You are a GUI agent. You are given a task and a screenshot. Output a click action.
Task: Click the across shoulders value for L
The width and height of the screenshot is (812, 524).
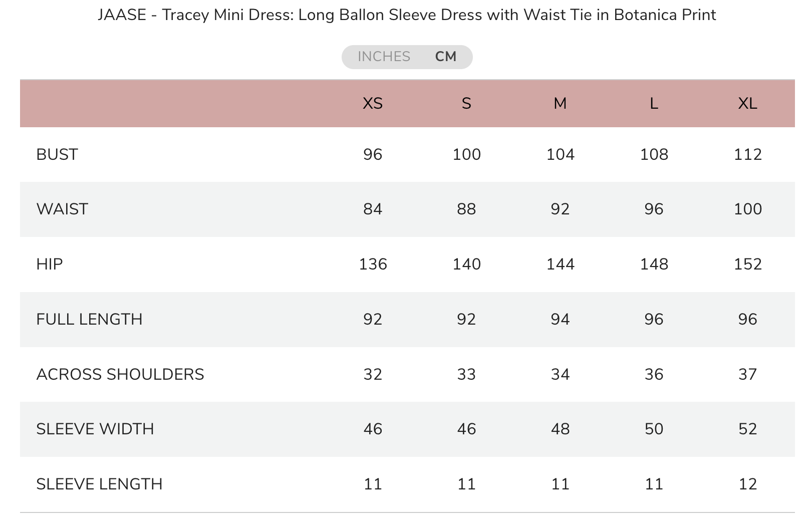654,374
